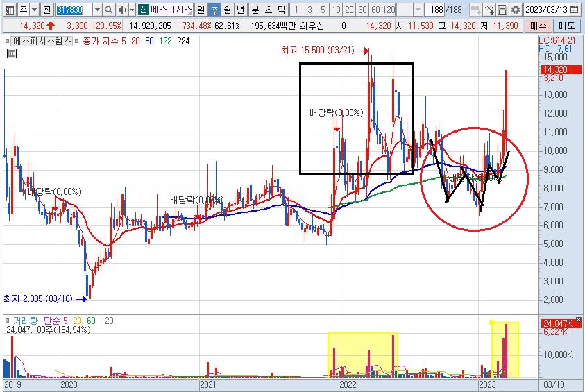Screen dimensions: 585x392
Task: Click the date field 2023/03/13
Action: tap(546, 10)
